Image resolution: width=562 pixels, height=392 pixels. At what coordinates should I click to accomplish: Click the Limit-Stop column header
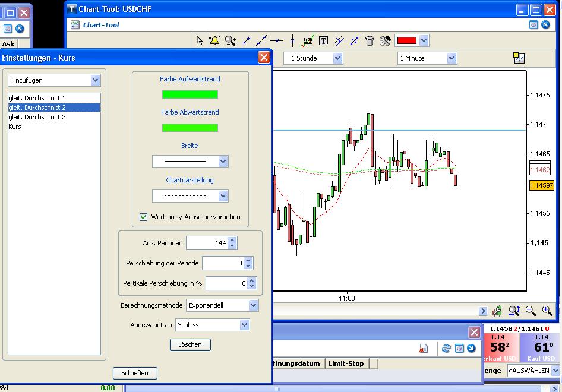tap(346, 363)
